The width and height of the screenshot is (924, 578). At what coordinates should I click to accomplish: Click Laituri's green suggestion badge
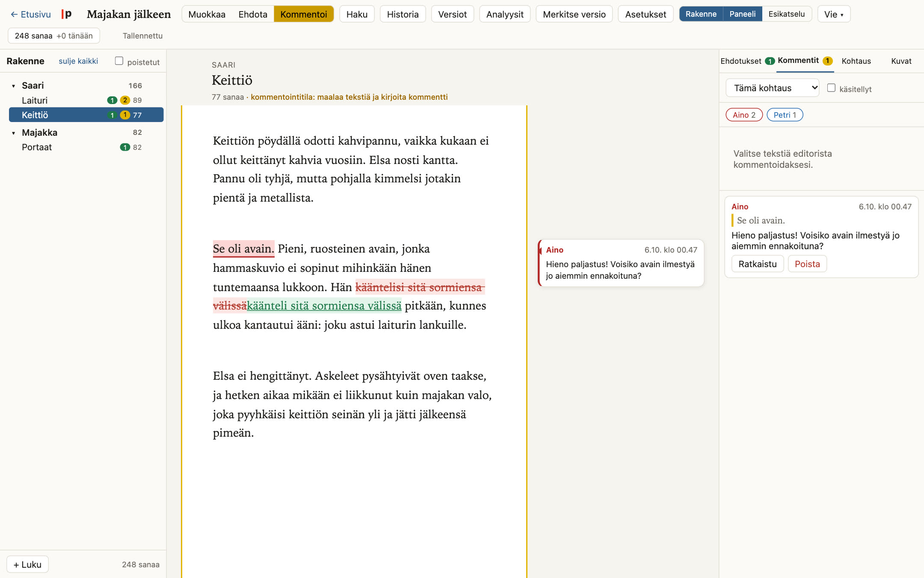coord(112,100)
